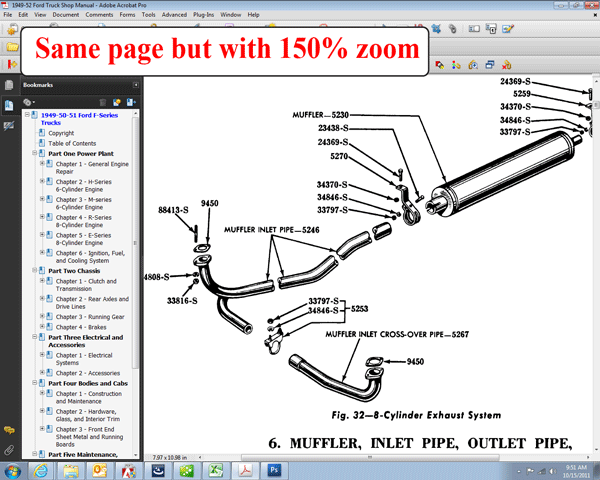
Task: Go to the Copyright bookmark
Action: click(x=61, y=133)
